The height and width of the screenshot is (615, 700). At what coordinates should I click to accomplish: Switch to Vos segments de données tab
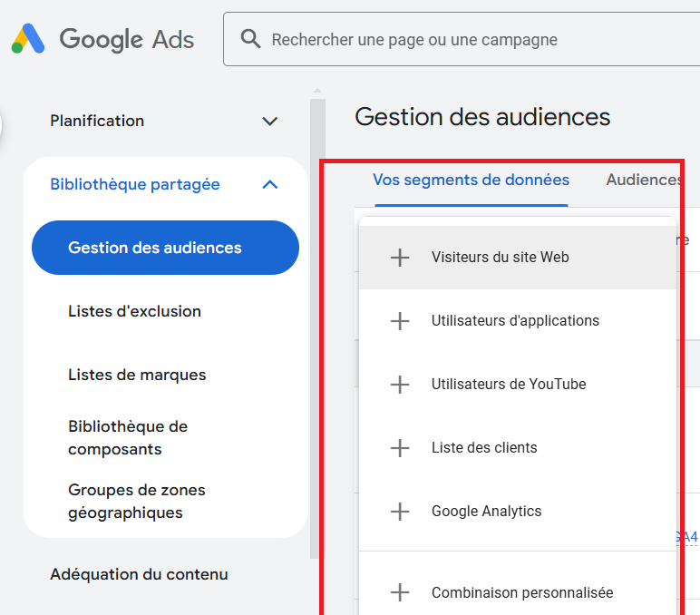click(471, 180)
